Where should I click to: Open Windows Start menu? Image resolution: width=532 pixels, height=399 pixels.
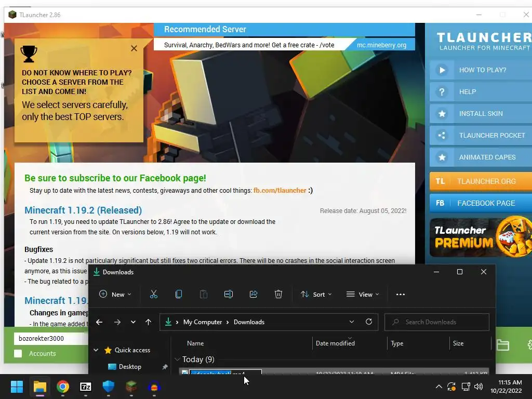tap(17, 387)
